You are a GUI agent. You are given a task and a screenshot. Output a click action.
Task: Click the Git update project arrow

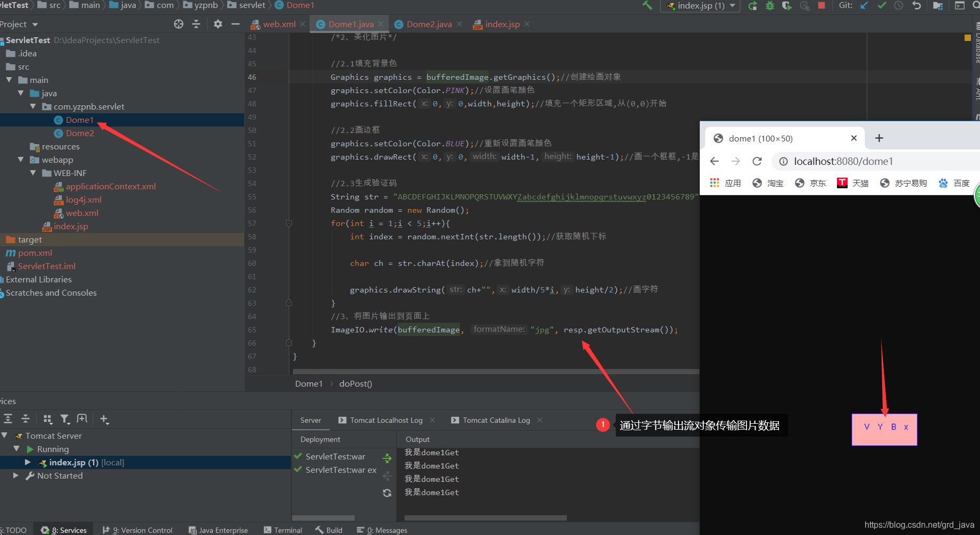pyautogui.click(x=864, y=5)
